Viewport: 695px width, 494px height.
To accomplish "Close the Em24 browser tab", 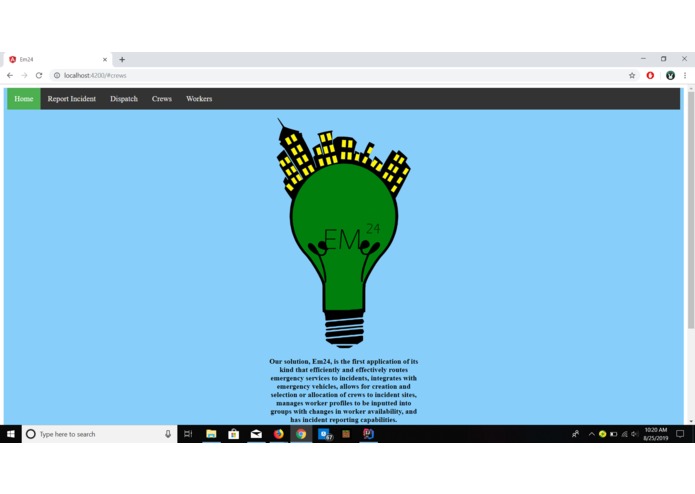I will point(105,59).
